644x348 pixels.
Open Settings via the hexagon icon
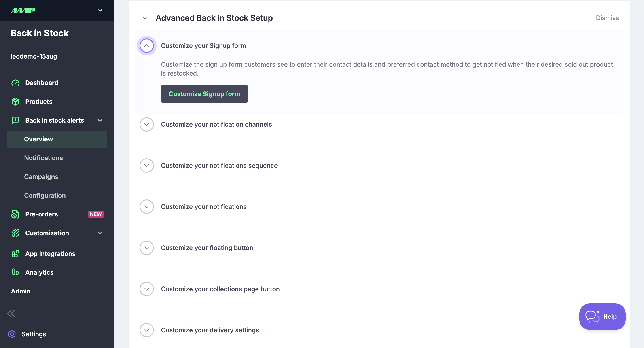click(12, 334)
